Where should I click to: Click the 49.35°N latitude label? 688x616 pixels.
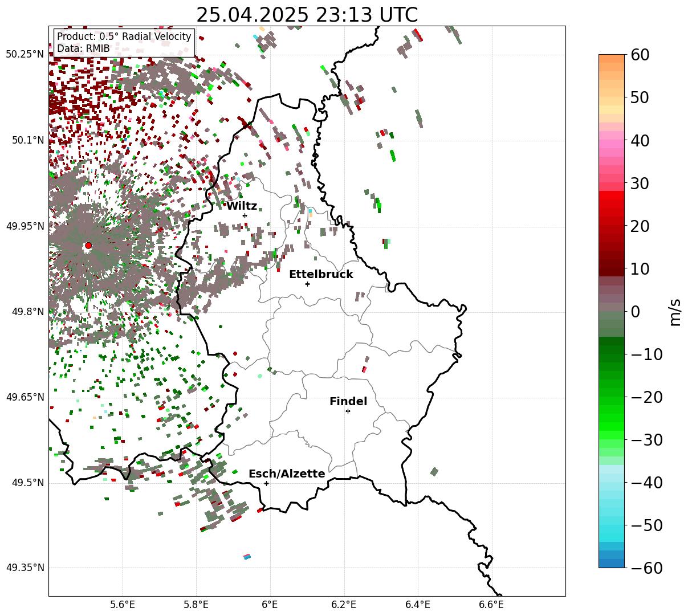pyautogui.click(x=25, y=568)
